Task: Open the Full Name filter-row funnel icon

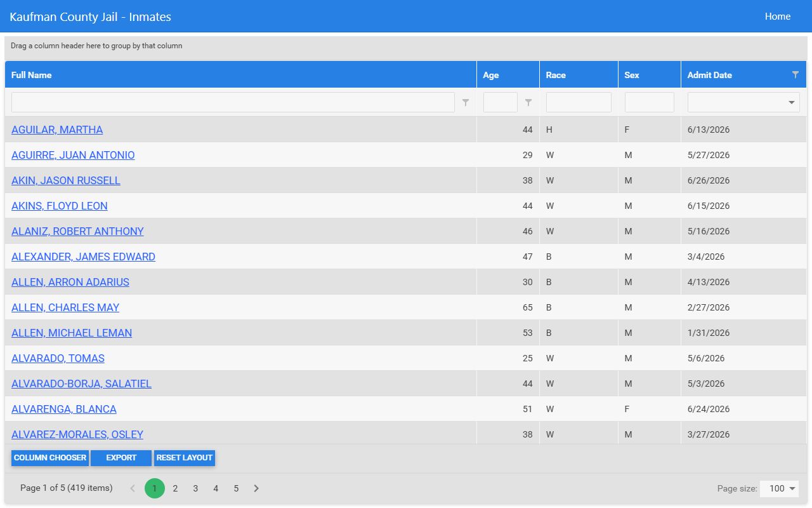Action: [x=466, y=102]
